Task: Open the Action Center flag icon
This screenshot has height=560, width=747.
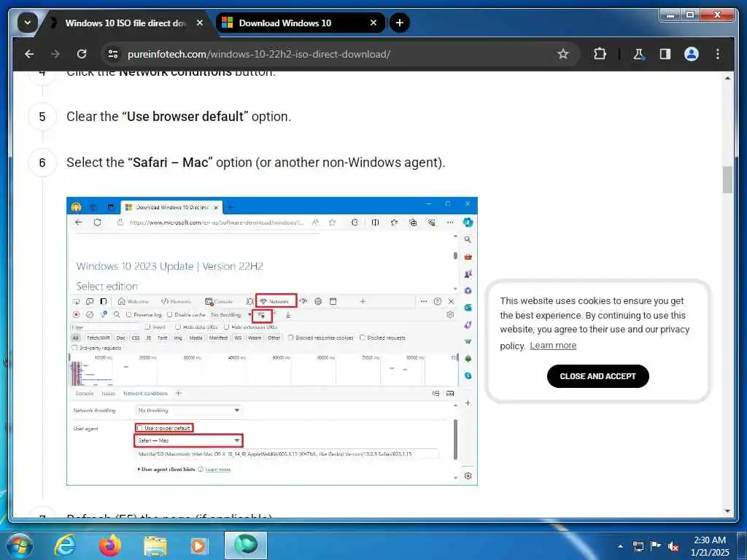Action: coord(656,546)
